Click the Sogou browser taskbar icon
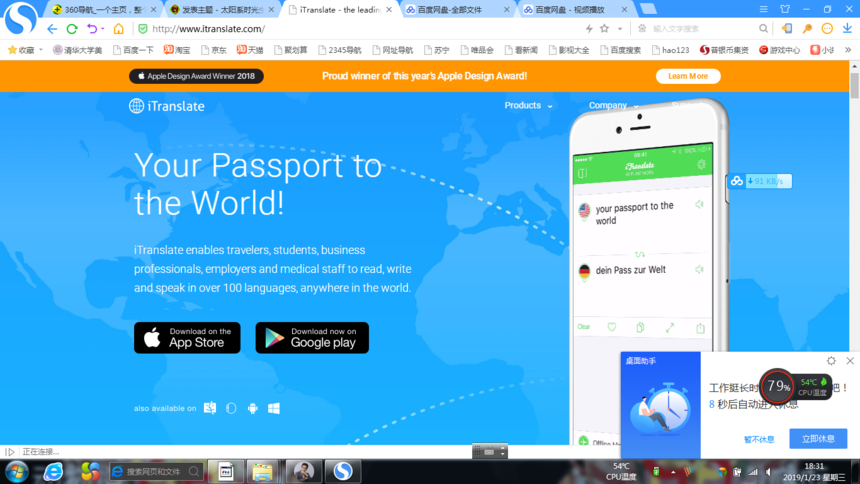The width and height of the screenshot is (860, 484). tap(343, 471)
